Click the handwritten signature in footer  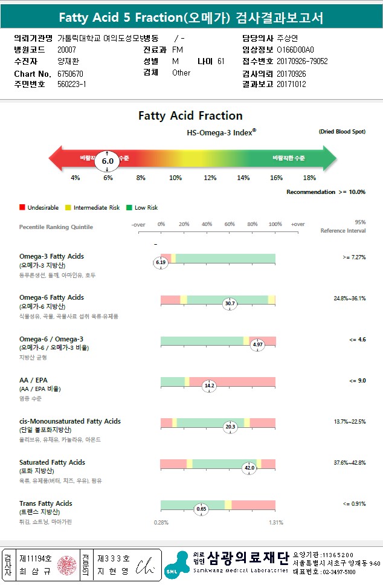144,566
